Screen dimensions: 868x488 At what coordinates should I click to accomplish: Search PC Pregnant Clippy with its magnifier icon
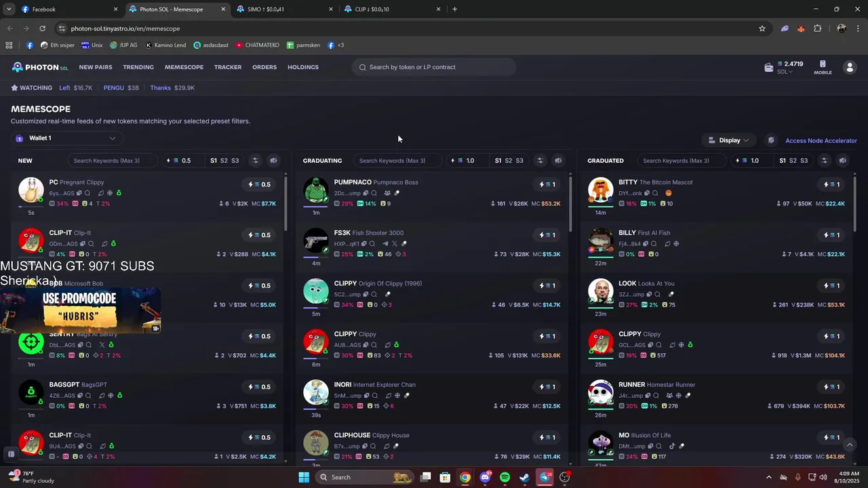(87, 193)
